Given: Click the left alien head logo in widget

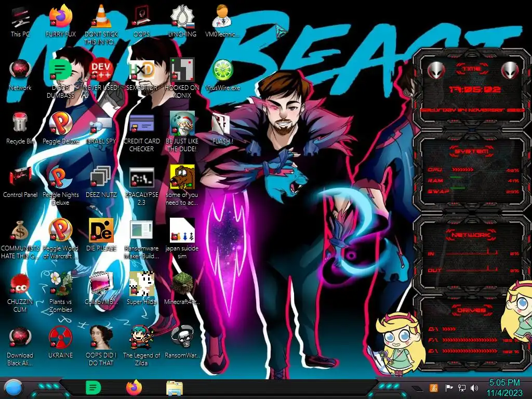Looking at the screenshot, I should [x=436, y=70].
